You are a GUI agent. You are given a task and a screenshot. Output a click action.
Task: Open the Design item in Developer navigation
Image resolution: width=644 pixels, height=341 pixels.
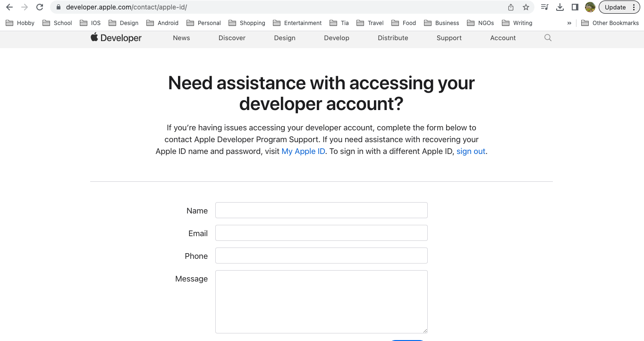(285, 38)
